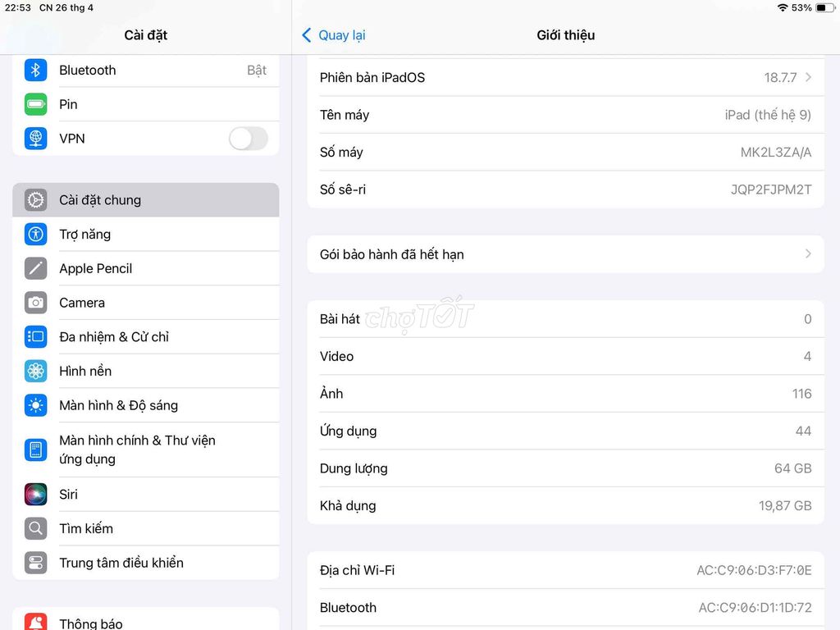Tap the Tìm kiếm magnifier icon
840x630 pixels.
tap(35, 528)
